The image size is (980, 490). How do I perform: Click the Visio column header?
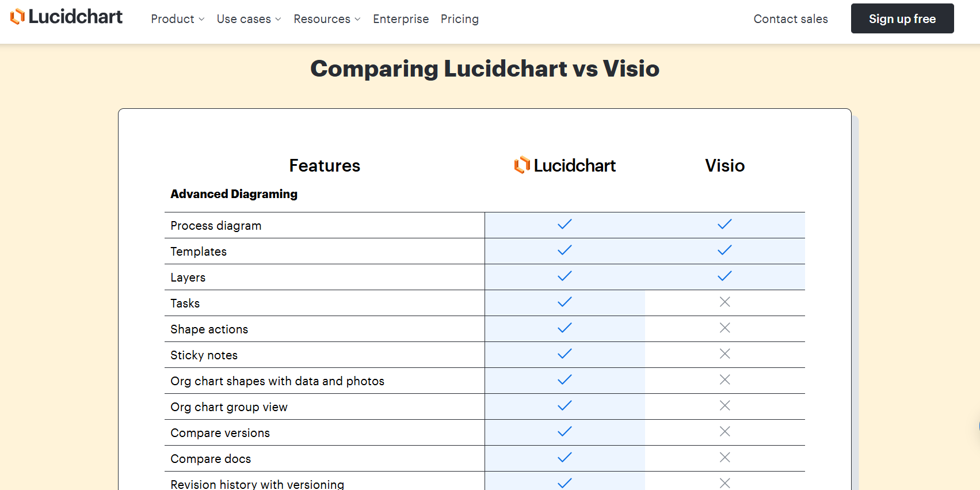[x=724, y=165]
